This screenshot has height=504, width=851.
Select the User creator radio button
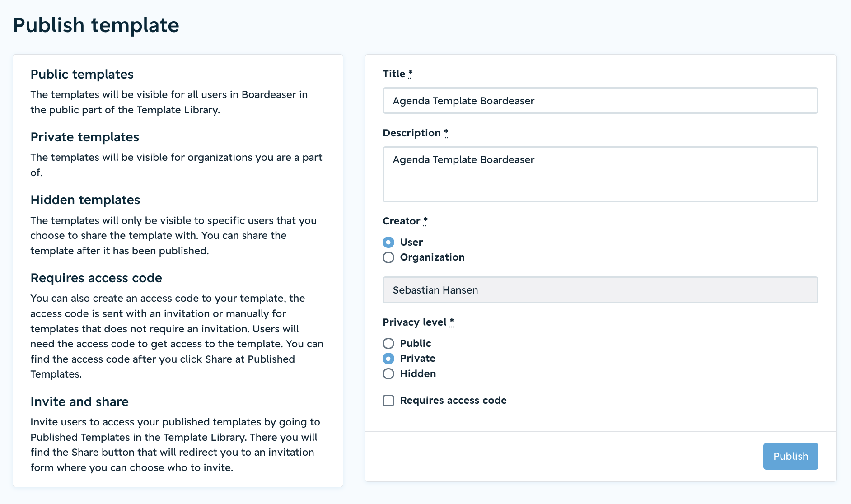tap(388, 243)
